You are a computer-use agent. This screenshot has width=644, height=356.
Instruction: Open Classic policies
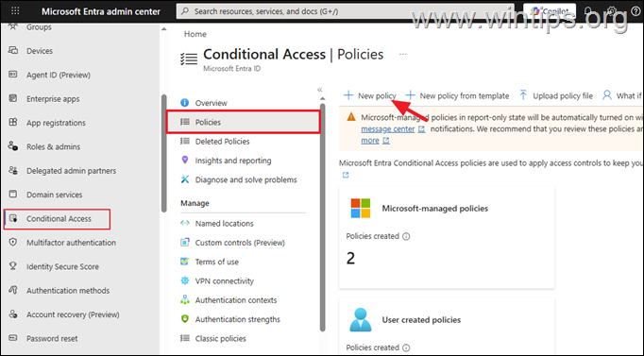click(x=221, y=338)
